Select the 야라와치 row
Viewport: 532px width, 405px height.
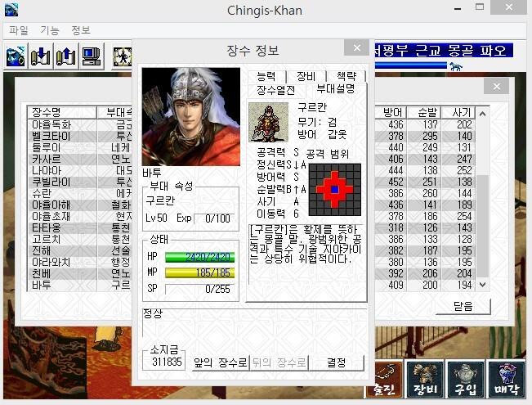pos(80,262)
